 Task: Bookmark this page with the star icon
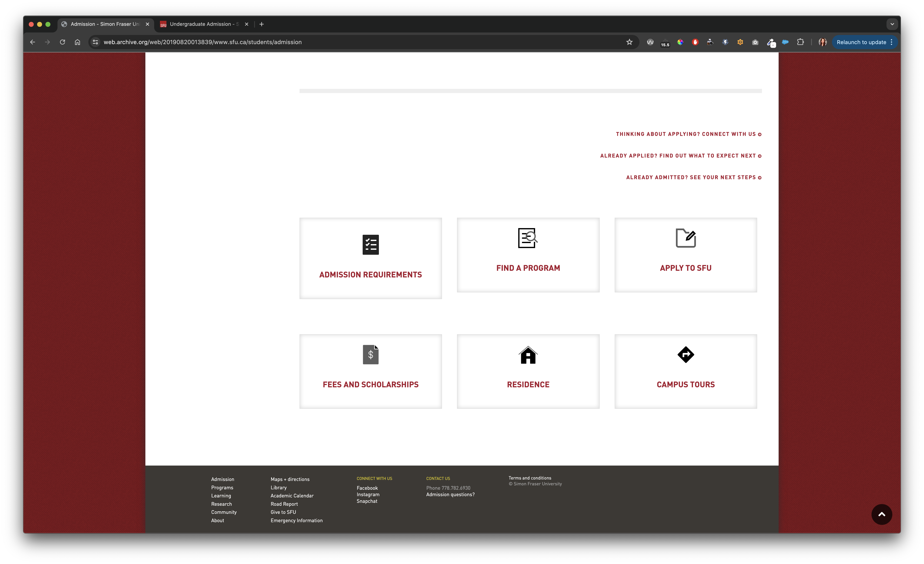629,42
